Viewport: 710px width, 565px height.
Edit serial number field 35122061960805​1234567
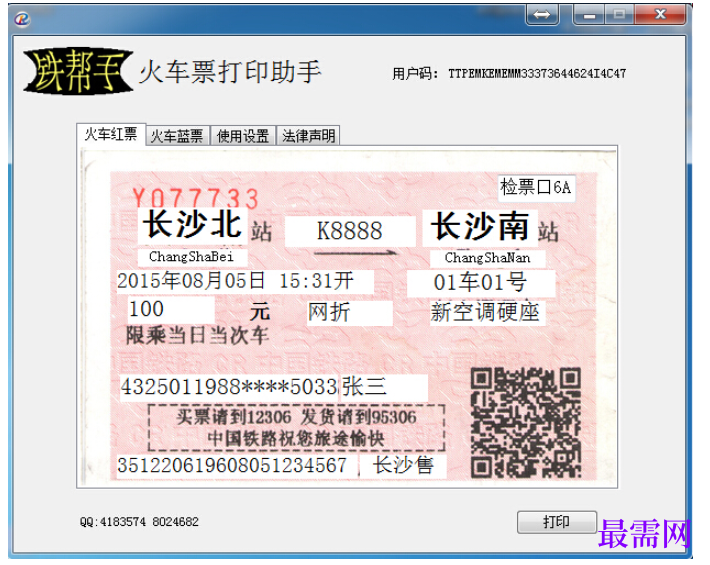pyautogui.click(x=236, y=466)
